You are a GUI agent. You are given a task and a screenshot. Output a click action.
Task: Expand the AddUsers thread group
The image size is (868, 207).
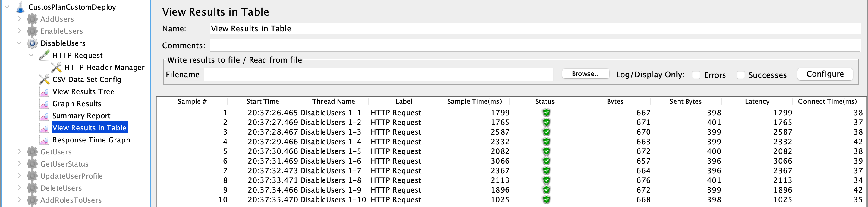pyautogui.click(x=20, y=19)
